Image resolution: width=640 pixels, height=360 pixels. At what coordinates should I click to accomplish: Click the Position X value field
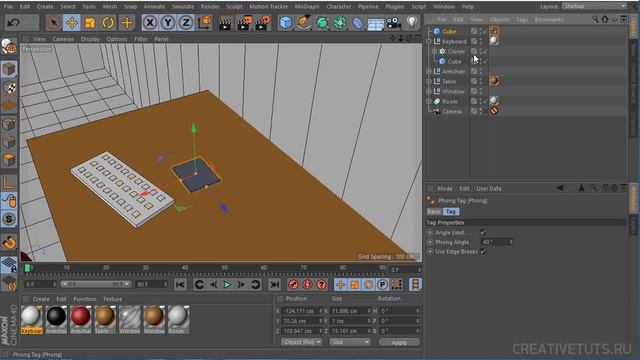pos(302,311)
